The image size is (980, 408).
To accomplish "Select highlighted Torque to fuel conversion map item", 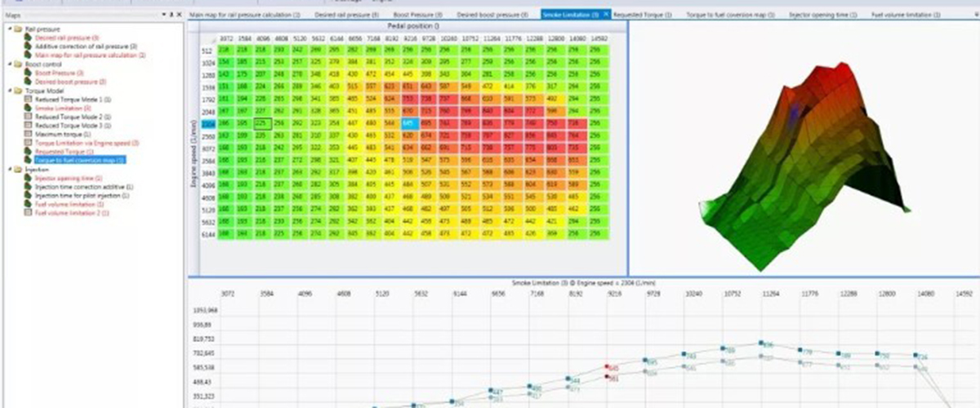I will [80, 160].
